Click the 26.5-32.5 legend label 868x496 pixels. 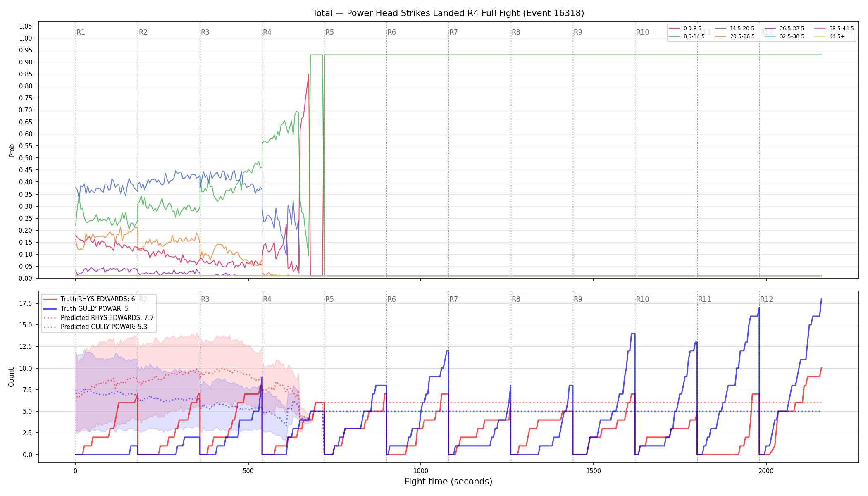click(792, 29)
